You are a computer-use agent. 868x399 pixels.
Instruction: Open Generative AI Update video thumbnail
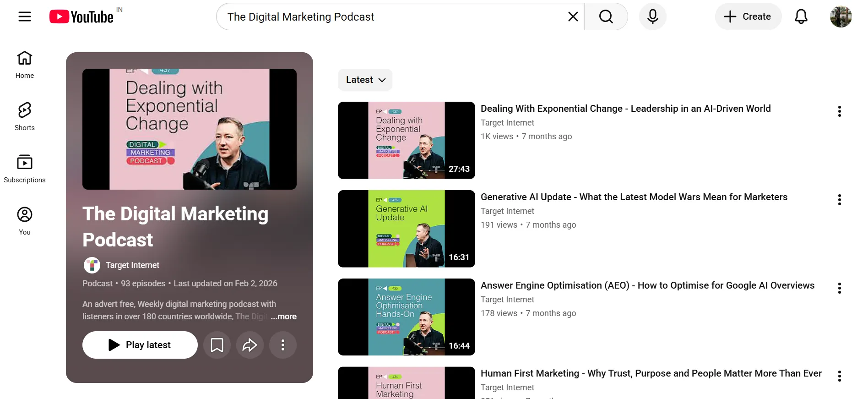407,229
